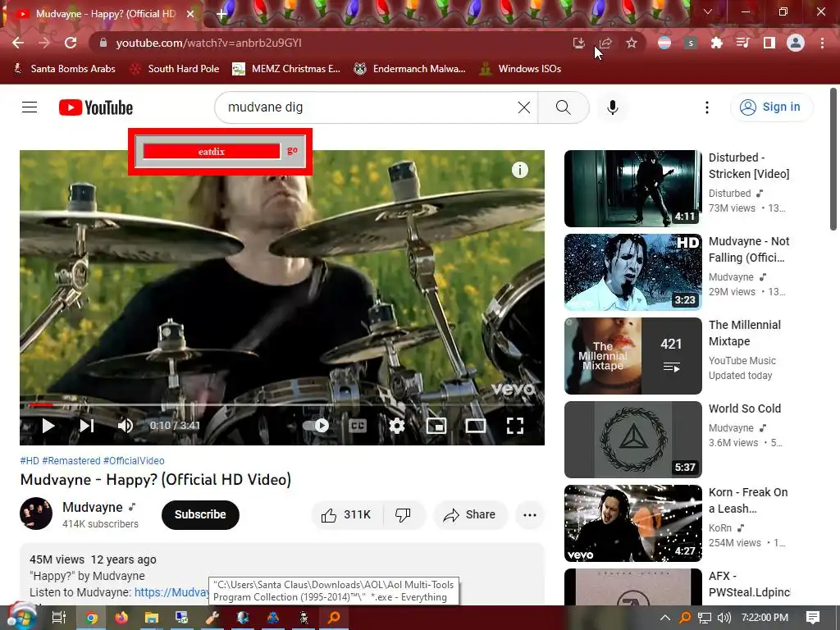Subscribe to the Mudvayne channel
840x630 pixels.
pyautogui.click(x=200, y=515)
